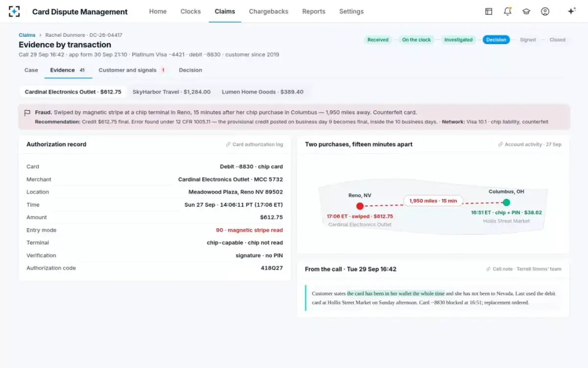Switch to the Decision tab

click(191, 70)
